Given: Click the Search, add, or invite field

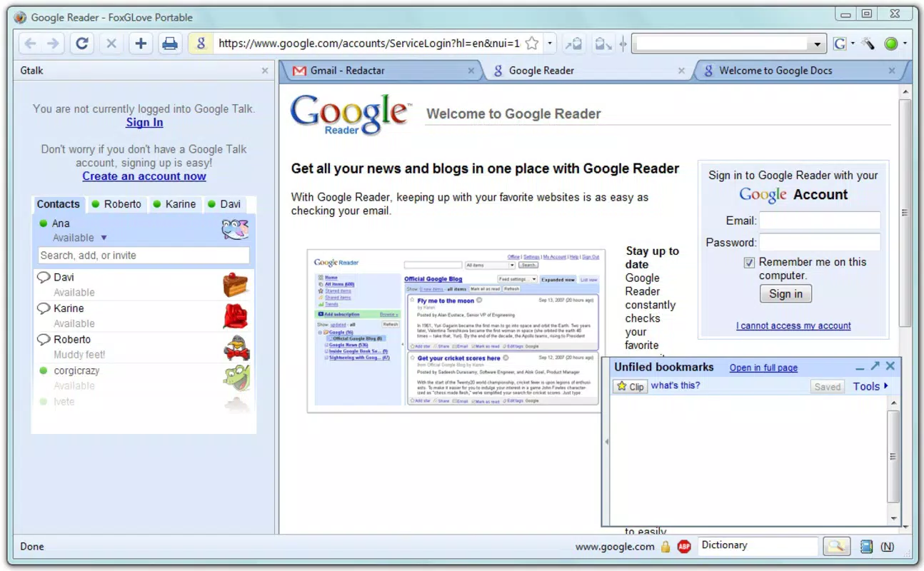Looking at the screenshot, I should coord(144,256).
